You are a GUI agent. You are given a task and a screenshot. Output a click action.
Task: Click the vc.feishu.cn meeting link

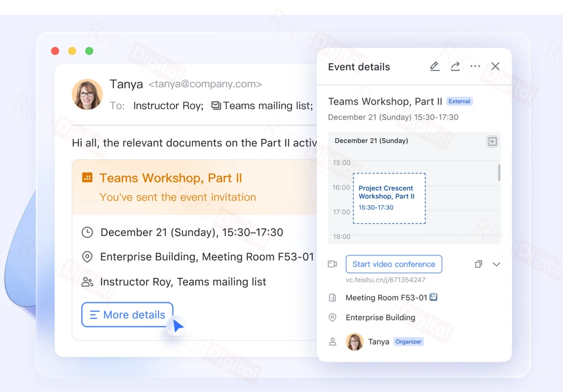(x=385, y=280)
